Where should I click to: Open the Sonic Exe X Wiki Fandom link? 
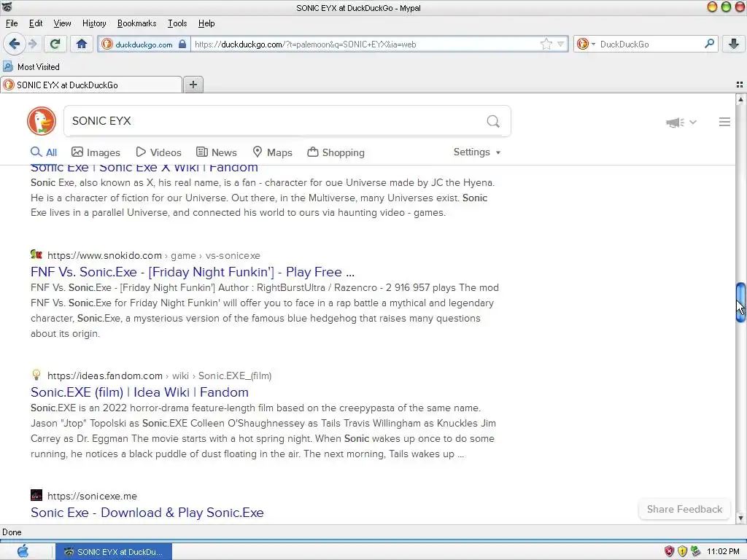coord(144,168)
